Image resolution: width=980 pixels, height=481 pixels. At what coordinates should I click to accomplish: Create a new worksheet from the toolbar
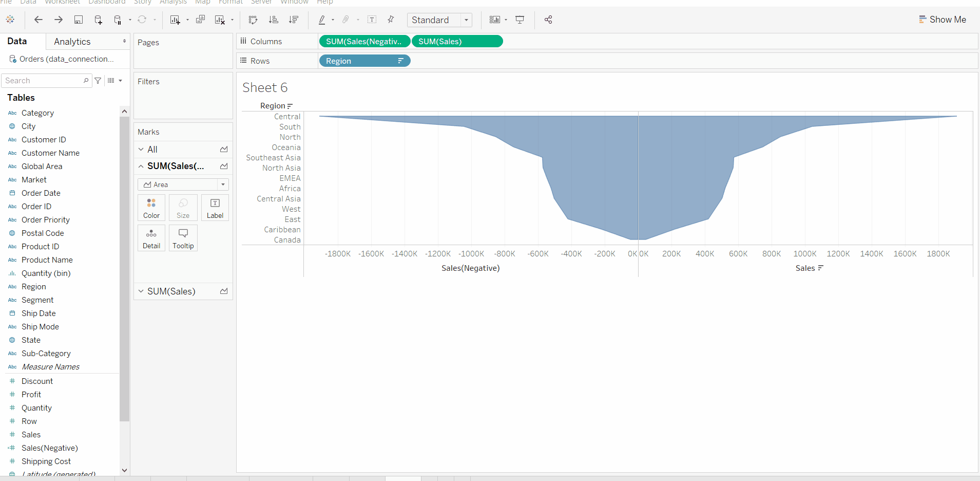click(175, 20)
